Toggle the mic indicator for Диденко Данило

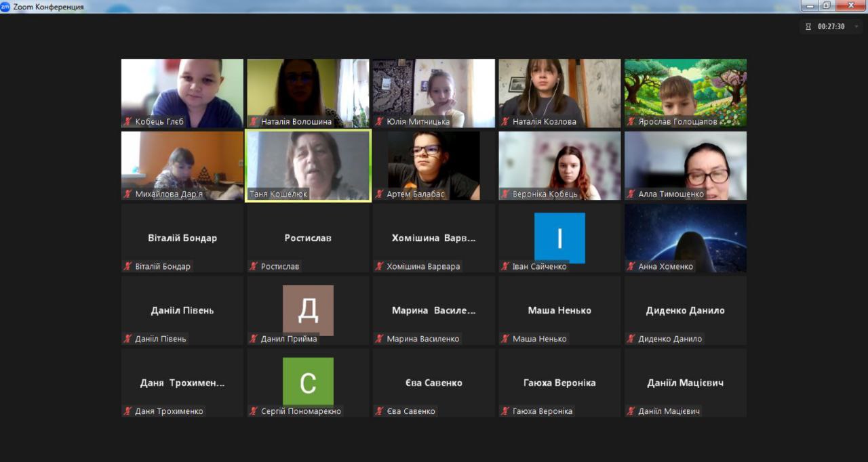pyautogui.click(x=631, y=339)
